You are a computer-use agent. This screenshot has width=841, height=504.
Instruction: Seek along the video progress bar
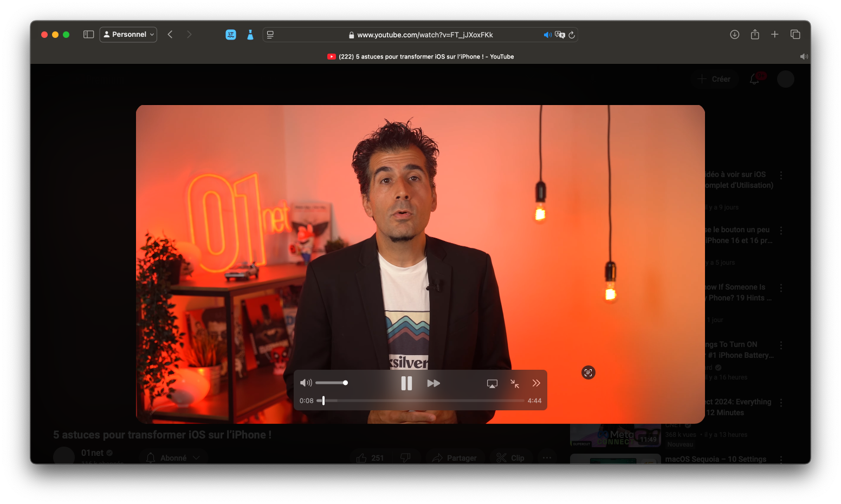coord(420,401)
